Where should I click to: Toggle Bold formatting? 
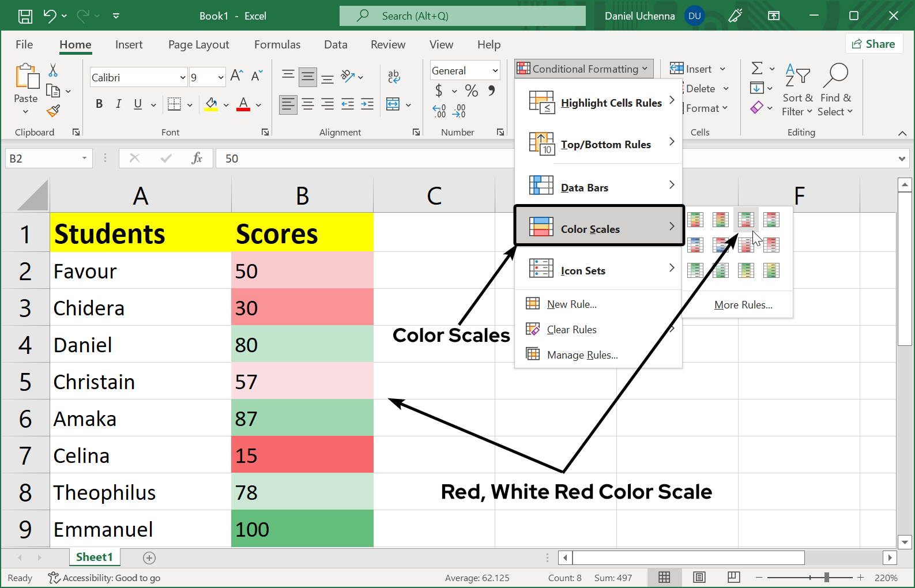99,104
